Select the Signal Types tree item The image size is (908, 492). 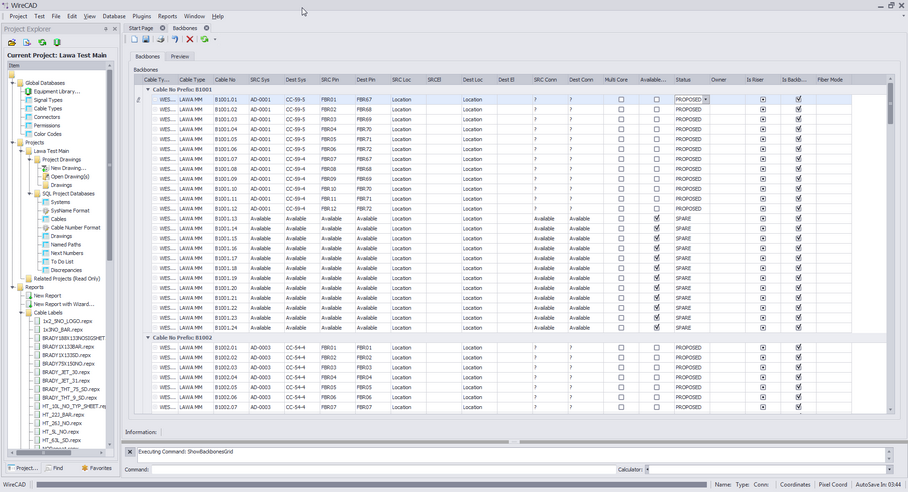tap(47, 100)
